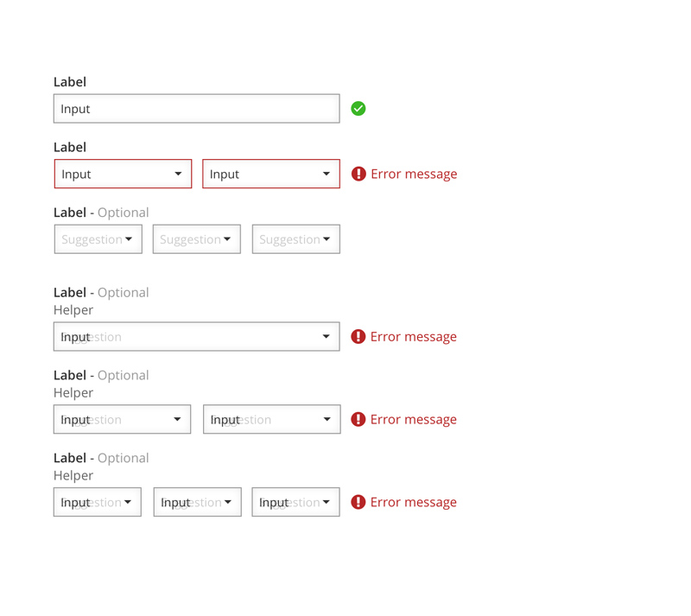Open the first red-bordered Input dropdown
Screen dimensions: 691x616
[x=123, y=174]
